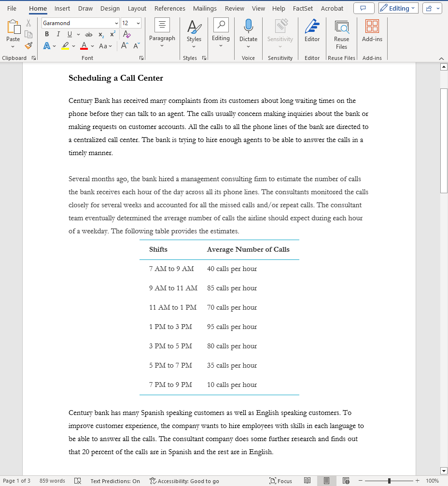Viewport: 448px width, 486px height.
Task: Clear all formatting with the eraser icon
Action: click(126, 34)
